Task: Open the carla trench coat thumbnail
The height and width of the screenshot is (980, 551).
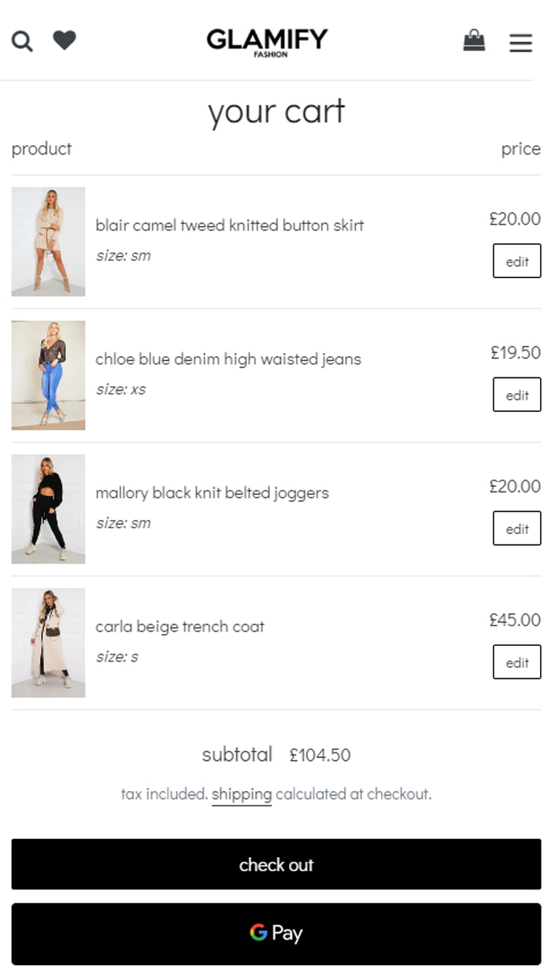Action: tap(48, 643)
